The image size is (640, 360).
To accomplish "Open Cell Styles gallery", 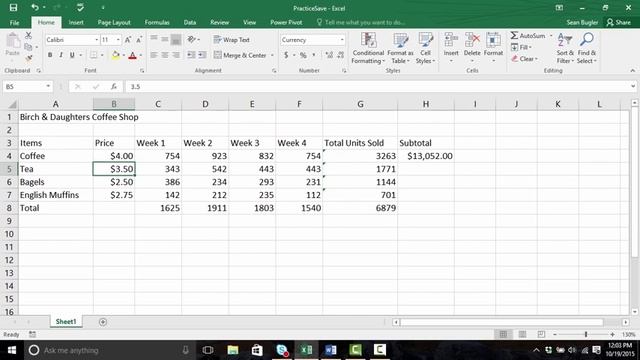I will pos(425,48).
